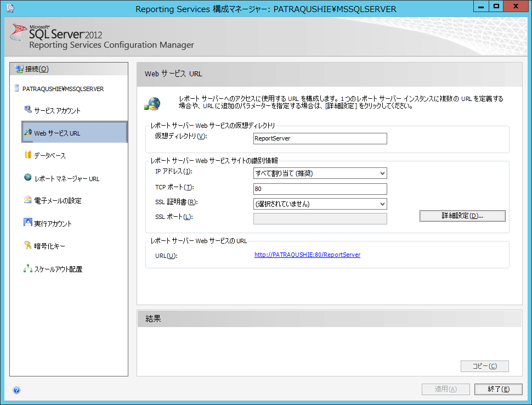Click the 適用(A) button

[445, 389]
